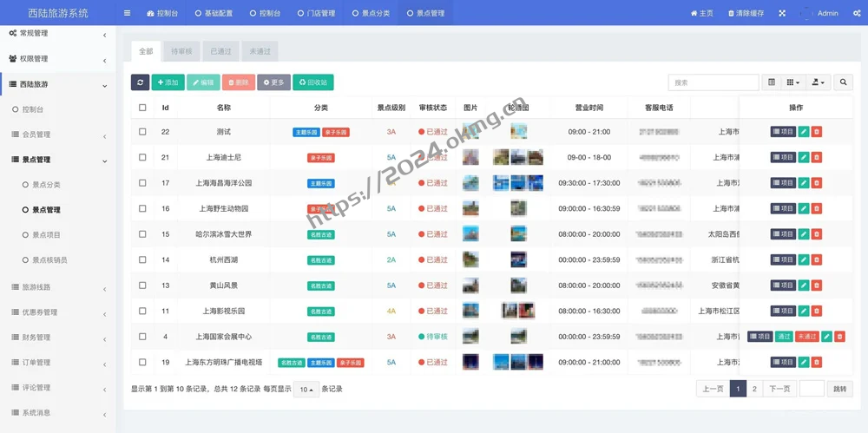Tick checkbox for row Id 22
This screenshot has height=433, width=868.
coord(142,132)
